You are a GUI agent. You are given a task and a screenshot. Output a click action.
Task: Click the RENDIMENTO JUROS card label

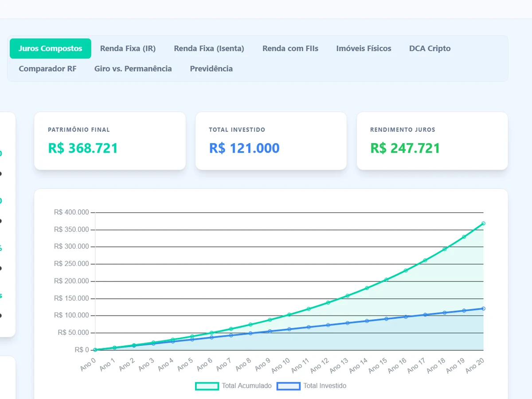point(403,130)
